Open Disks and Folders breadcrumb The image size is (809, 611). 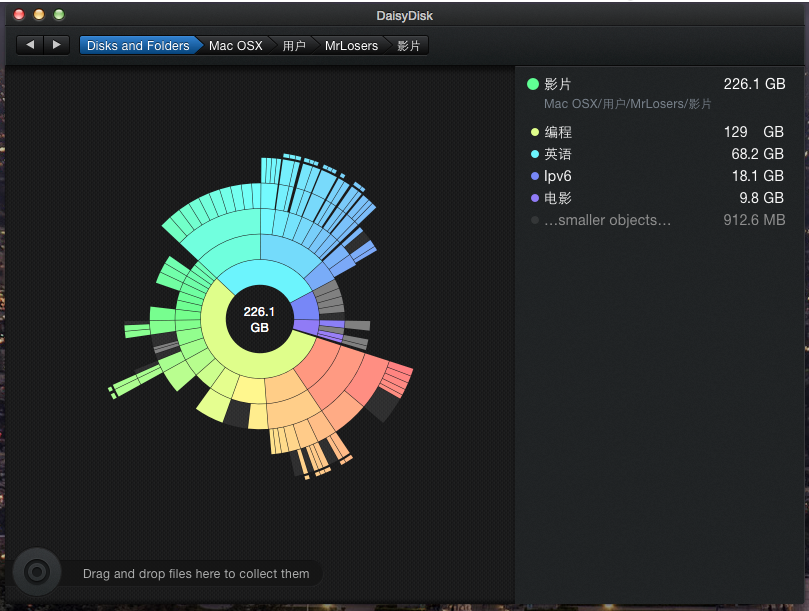[138, 45]
